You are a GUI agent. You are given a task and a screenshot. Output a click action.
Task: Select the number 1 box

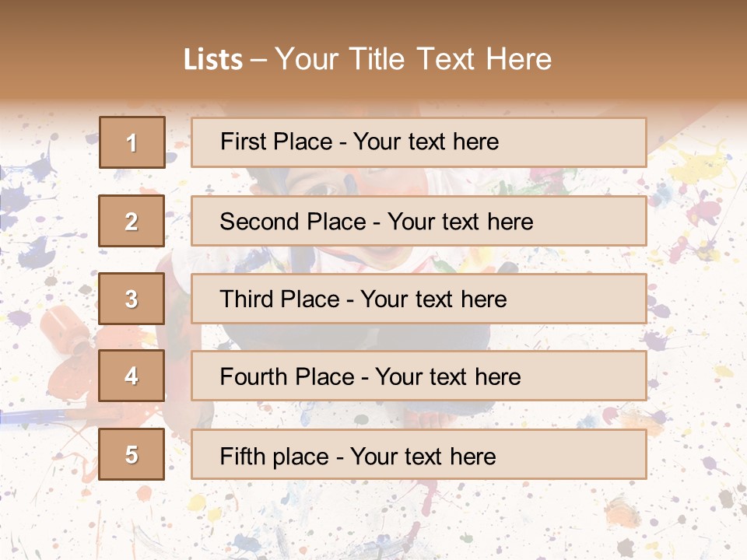coord(132,142)
